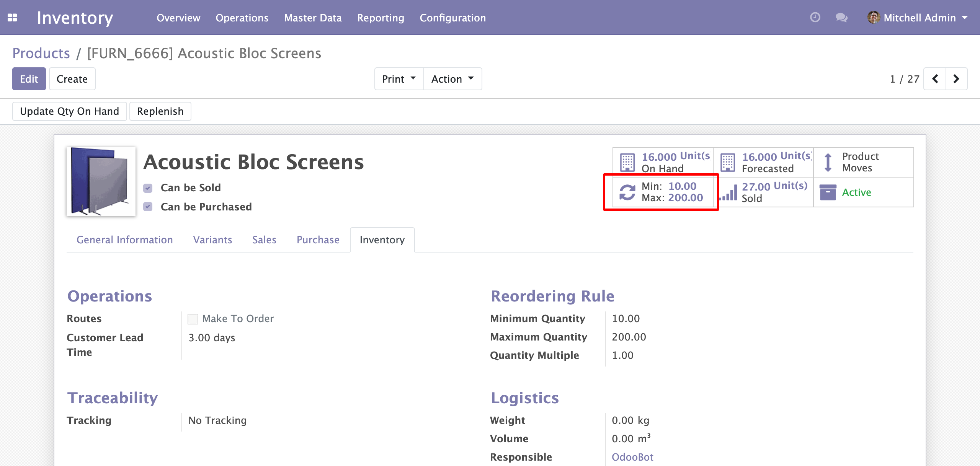Open the Mitchell Admin user menu
The height and width of the screenshot is (466, 980).
pyautogui.click(x=918, y=18)
